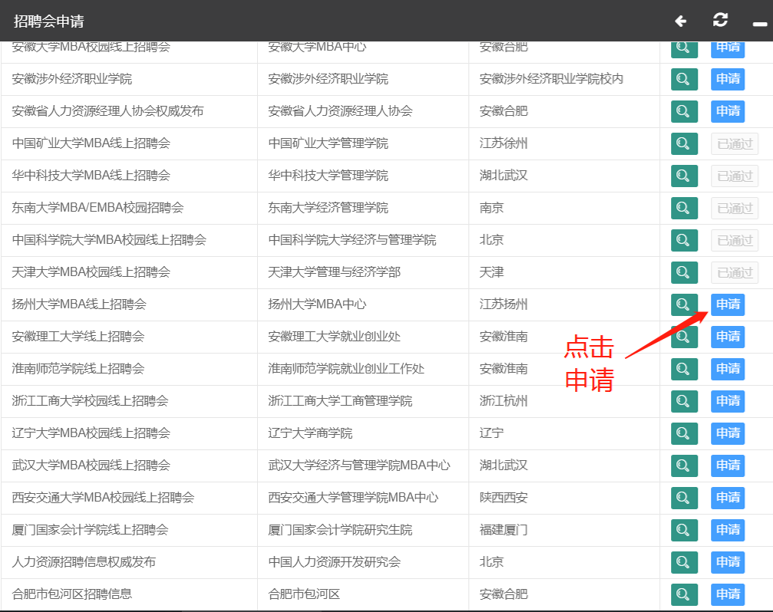Open magnifier for 扬州大学MBA线上招聘会
The height and width of the screenshot is (612, 773).
684,304
